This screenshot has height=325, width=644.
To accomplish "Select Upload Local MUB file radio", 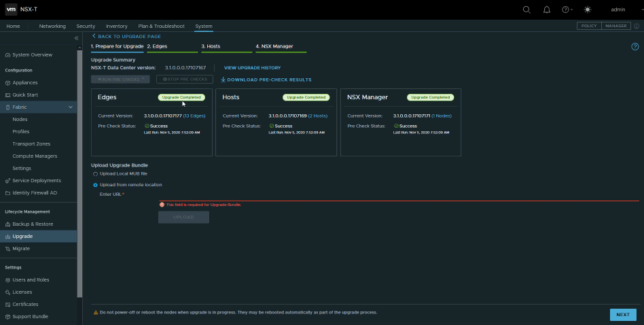I will click(x=95, y=174).
